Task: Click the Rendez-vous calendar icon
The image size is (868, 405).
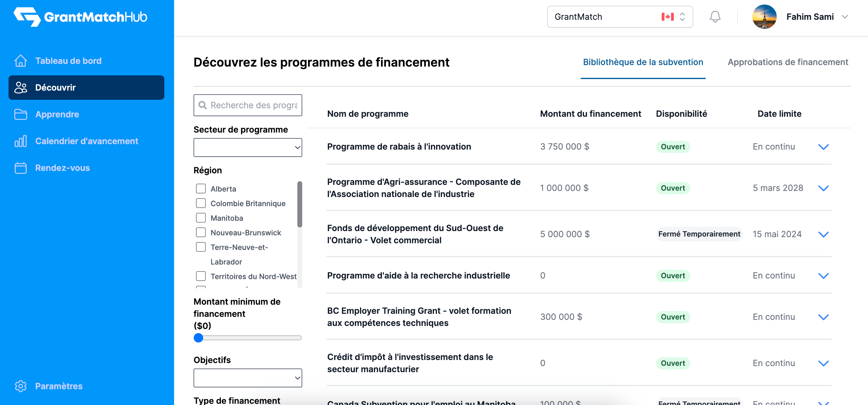Action: coord(21,168)
